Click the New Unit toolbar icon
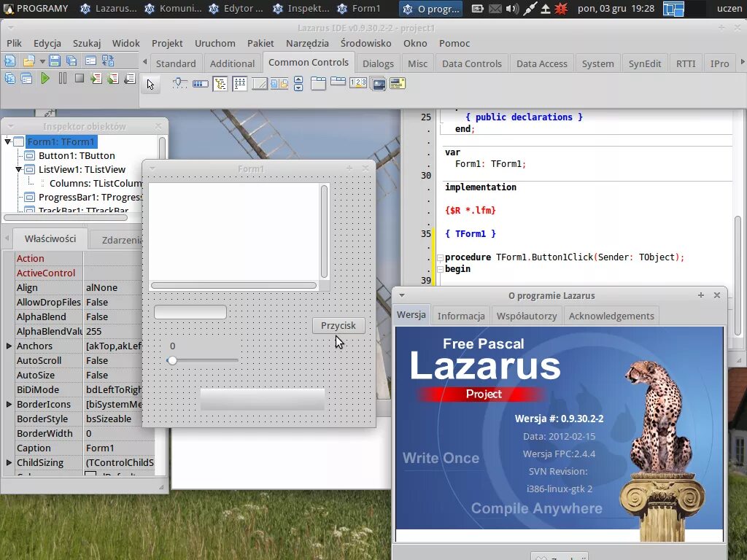Screen dimensions: 747x560 (10, 61)
